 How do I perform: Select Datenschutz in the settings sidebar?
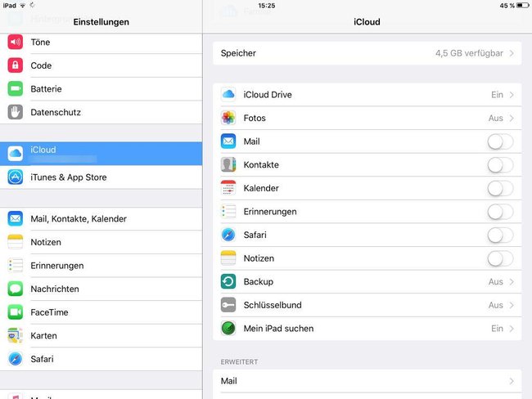point(101,112)
